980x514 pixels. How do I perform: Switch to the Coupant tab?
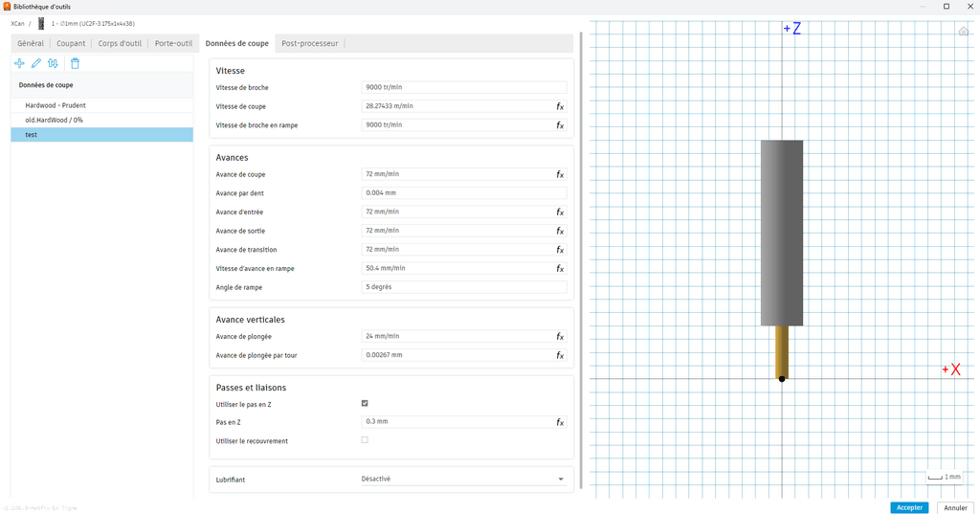point(71,43)
